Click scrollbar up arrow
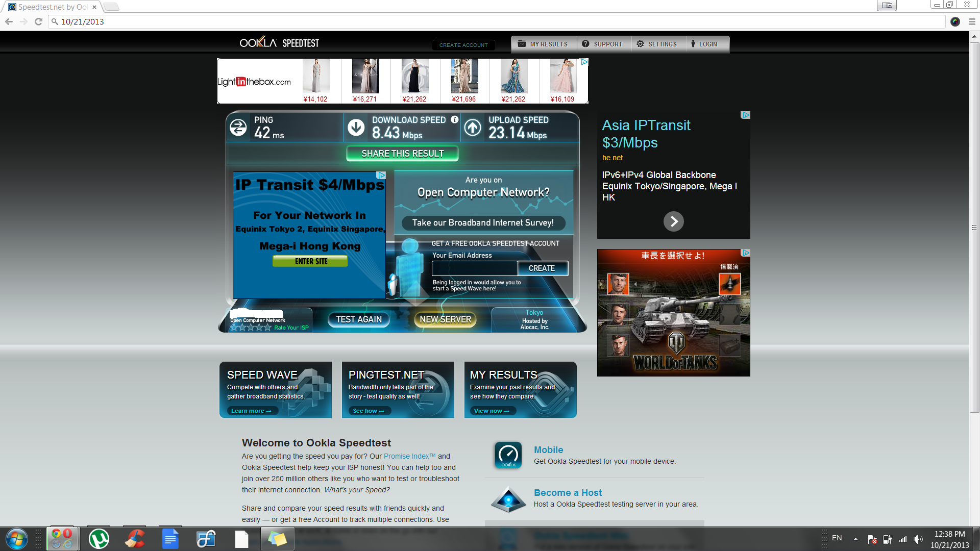This screenshot has height=551, width=980. (x=974, y=36)
